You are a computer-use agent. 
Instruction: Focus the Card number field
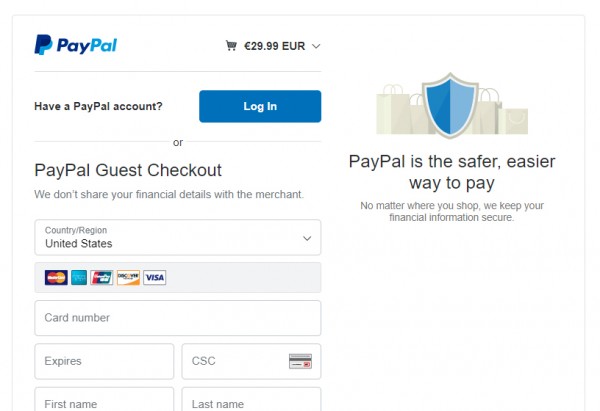pyautogui.click(x=177, y=318)
